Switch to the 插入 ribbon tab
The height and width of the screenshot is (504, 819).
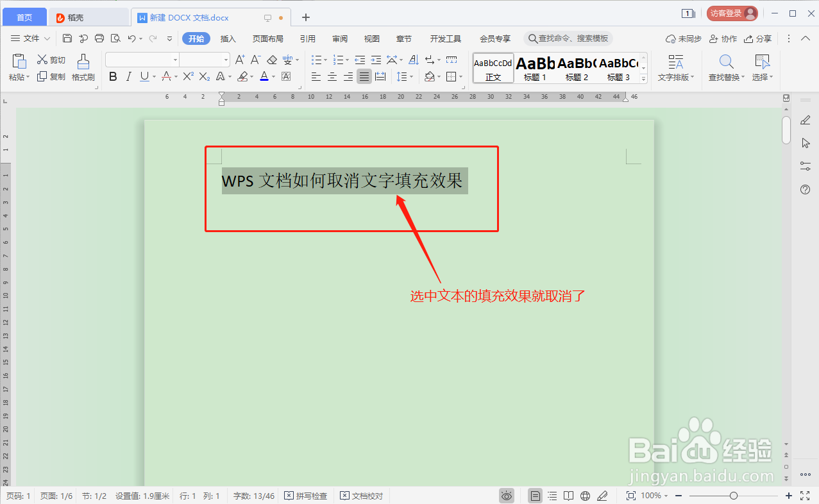[228, 38]
